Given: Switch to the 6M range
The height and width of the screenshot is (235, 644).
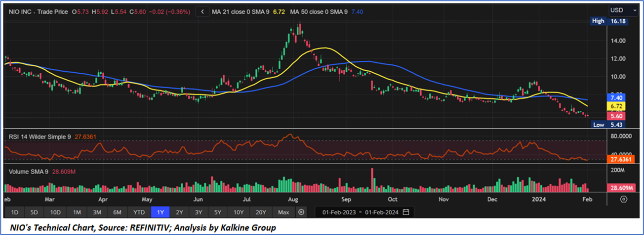Looking at the screenshot, I should [118, 212].
